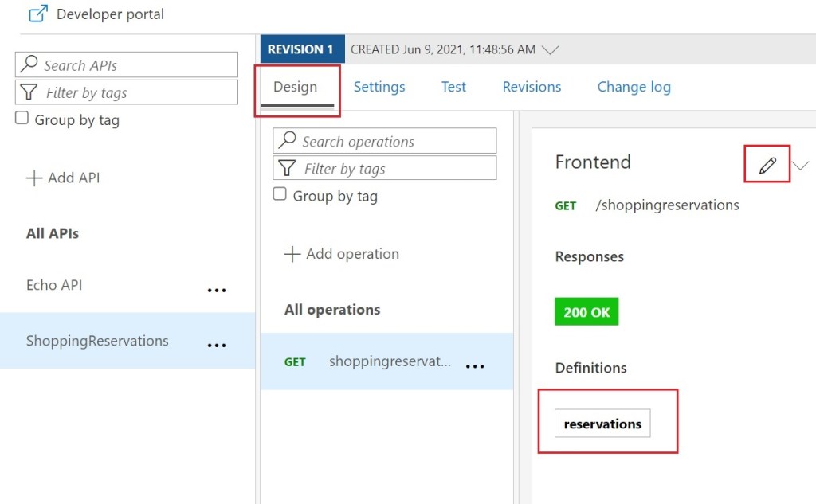Open the Change log tab

point(634,87)
